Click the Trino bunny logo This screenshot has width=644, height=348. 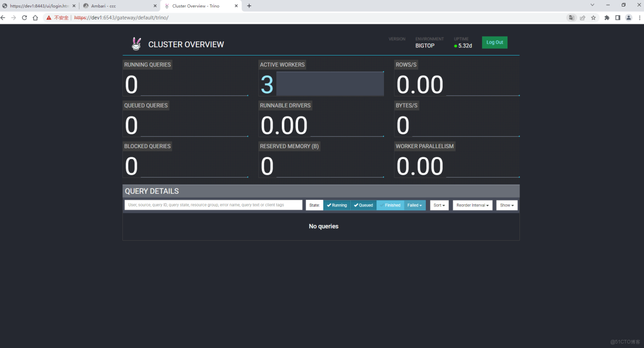point(136,44)
